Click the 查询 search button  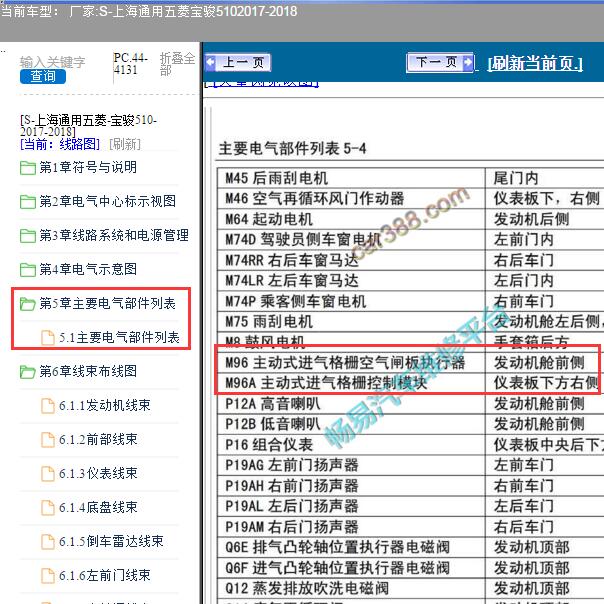(x=43, y=76)
